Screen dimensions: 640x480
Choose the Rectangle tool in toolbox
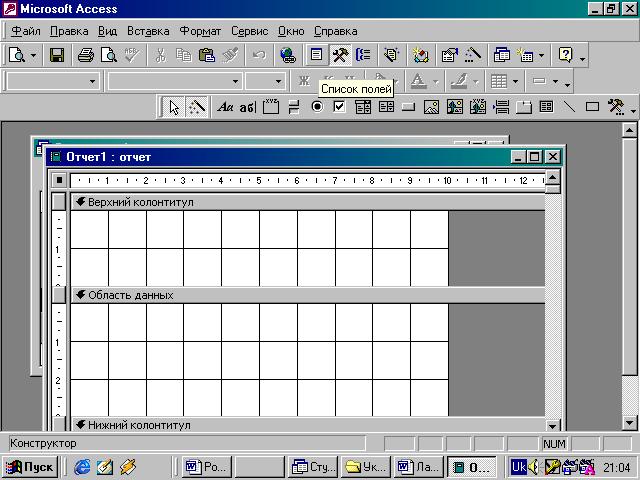(x=592, y=106)
